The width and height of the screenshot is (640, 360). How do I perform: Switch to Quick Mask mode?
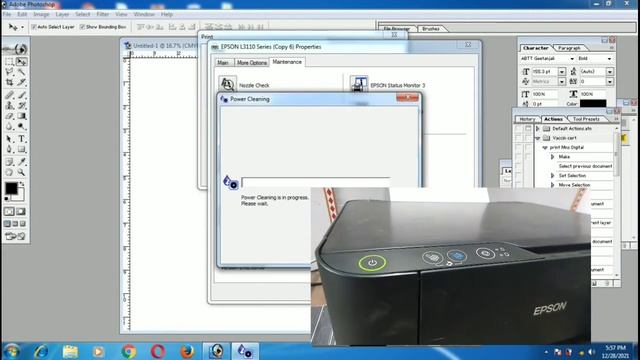click(21, 211)
